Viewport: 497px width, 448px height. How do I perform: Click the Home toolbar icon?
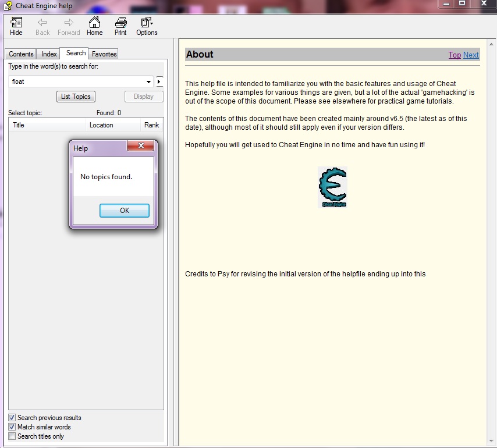(x=94, y=26)
